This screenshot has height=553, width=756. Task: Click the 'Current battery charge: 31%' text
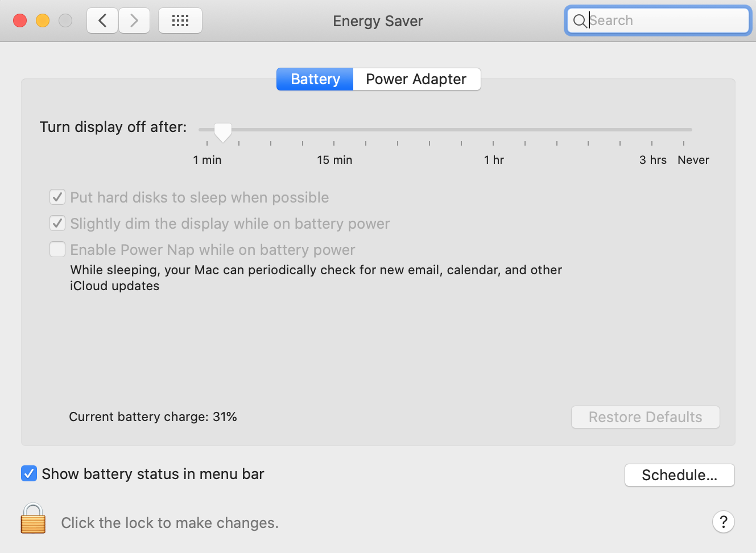(153, 417)
